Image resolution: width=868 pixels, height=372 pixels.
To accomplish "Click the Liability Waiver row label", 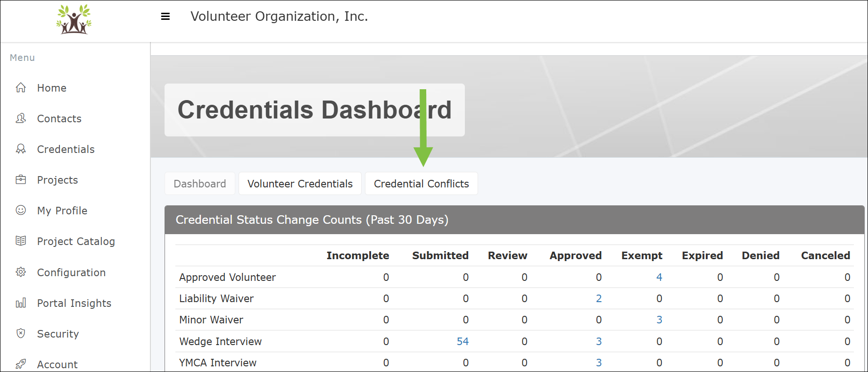I will 216,298.
